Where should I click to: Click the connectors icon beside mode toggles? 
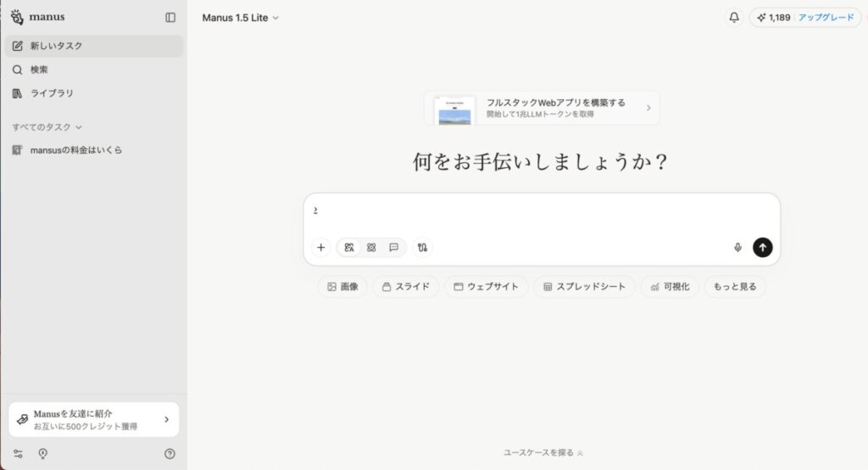coord(422,248)
